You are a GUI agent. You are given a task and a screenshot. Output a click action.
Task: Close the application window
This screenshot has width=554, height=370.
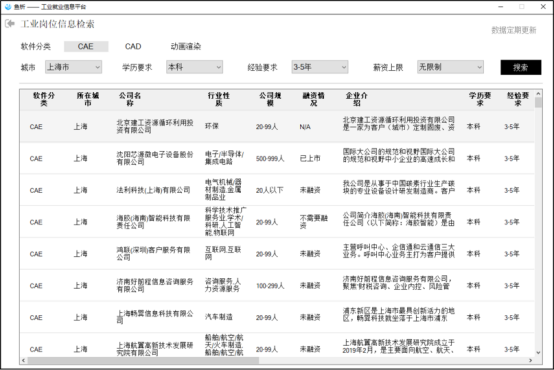click(543, 7)
